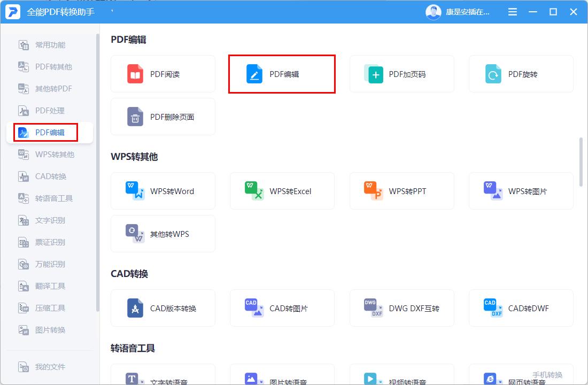Click the highlighted PDF编辑 card
Viewport: 588px width, 385px height.
(x=282, y=74)
